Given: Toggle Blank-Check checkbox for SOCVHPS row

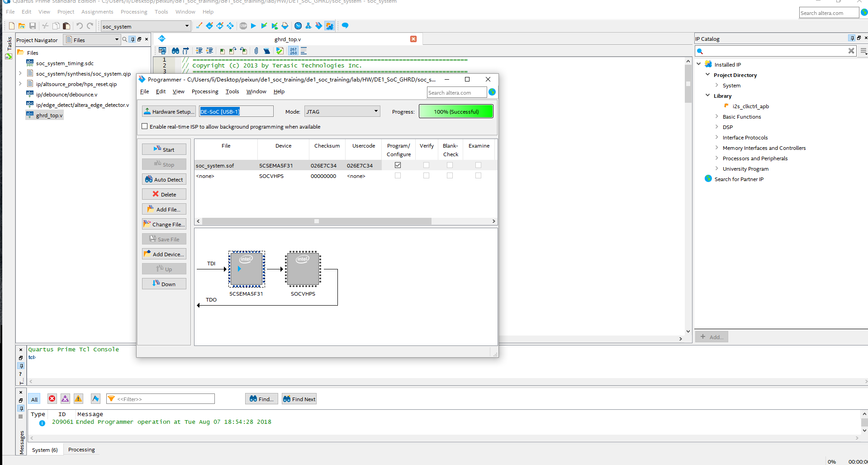Looking at the screenshot, I should coord(450,176).
